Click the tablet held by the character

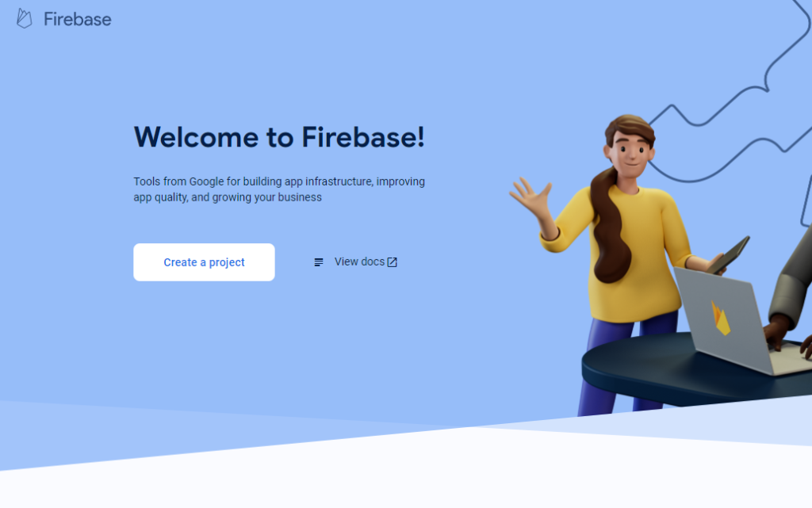pyautogui.click(x=730, y=255)
